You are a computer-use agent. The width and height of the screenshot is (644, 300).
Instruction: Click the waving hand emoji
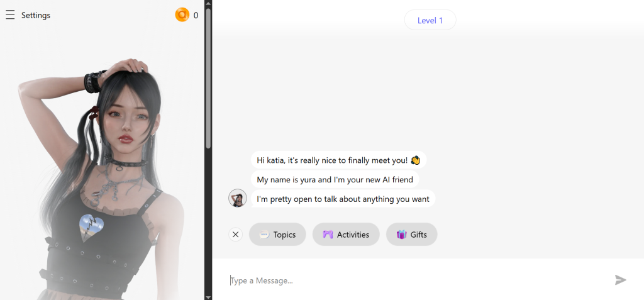[x=415, y=160]
